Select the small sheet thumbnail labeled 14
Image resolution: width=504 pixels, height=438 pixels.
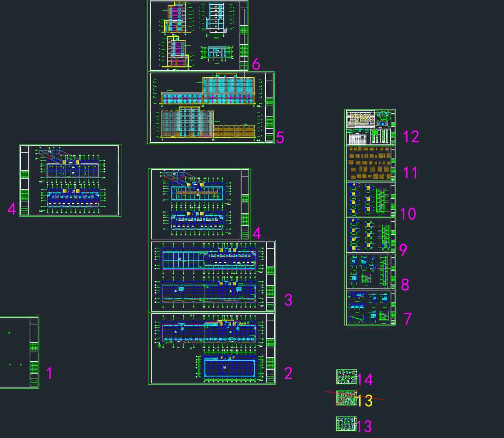pos(346,377)
